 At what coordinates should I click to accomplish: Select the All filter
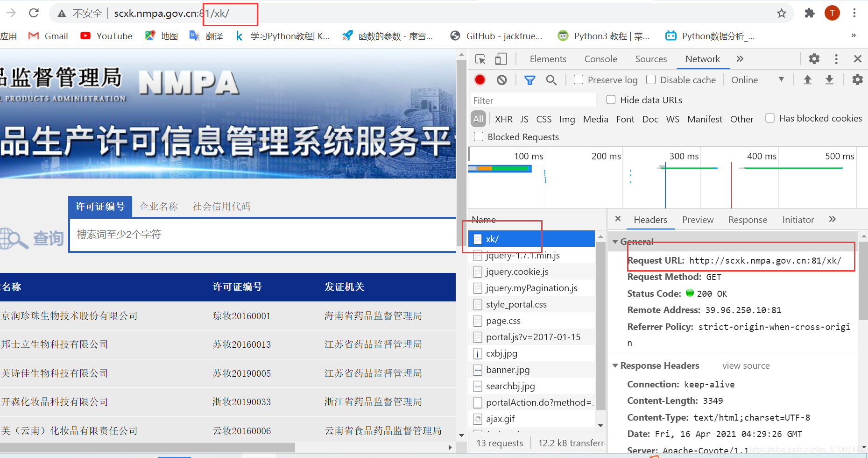pos(478,119)
